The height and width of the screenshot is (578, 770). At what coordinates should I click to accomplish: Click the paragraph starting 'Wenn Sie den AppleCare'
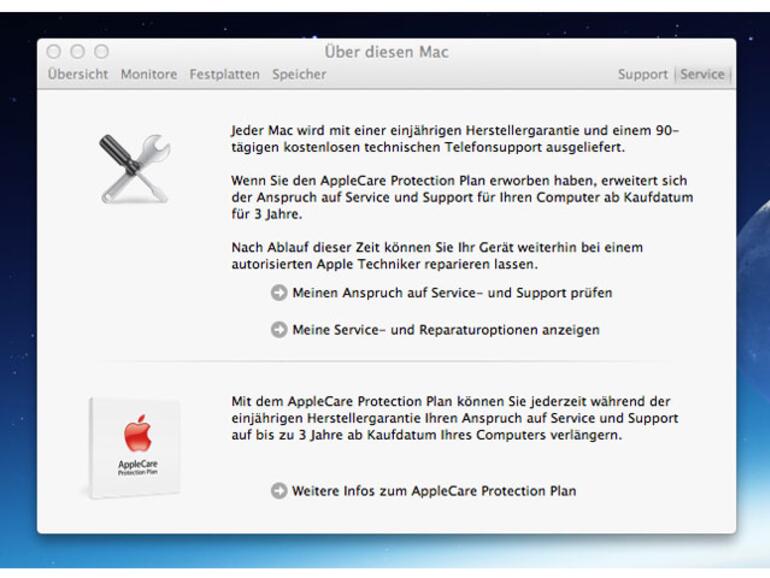click(462, 197)
